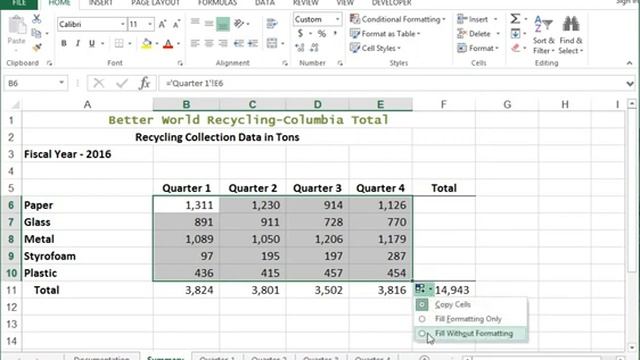Confirm formula entry with the checkmark
Image resolution: width=640 pixels, height=360 pixels.
tap(122, 83)
